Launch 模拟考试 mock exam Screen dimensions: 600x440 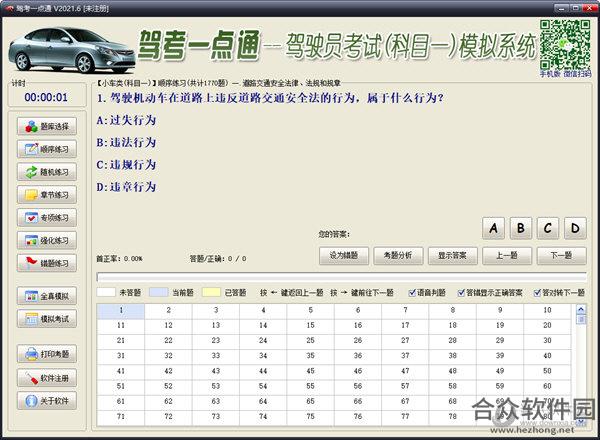click(47, 319)
